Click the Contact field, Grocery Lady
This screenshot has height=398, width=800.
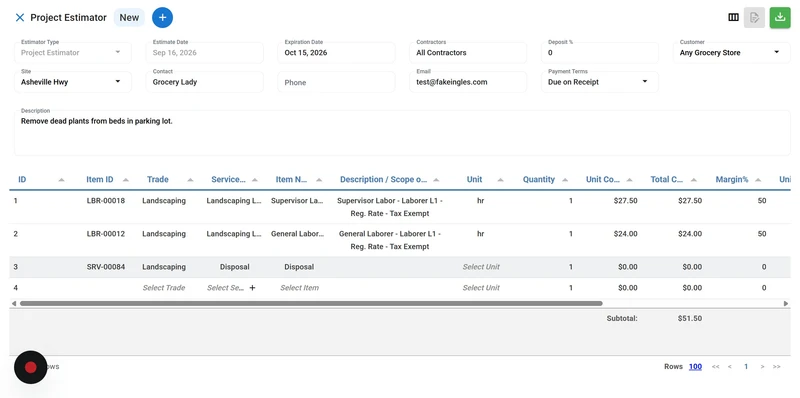point(205,82)
